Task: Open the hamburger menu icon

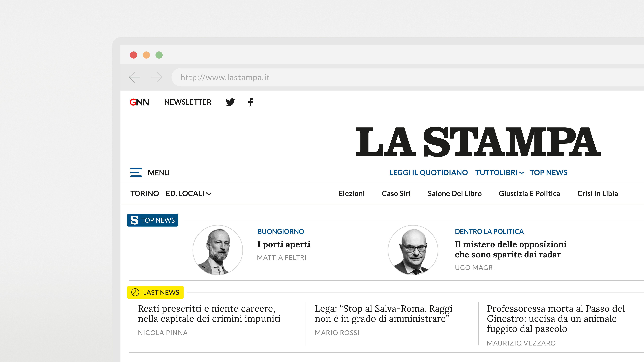Action: tap(136, 172)
